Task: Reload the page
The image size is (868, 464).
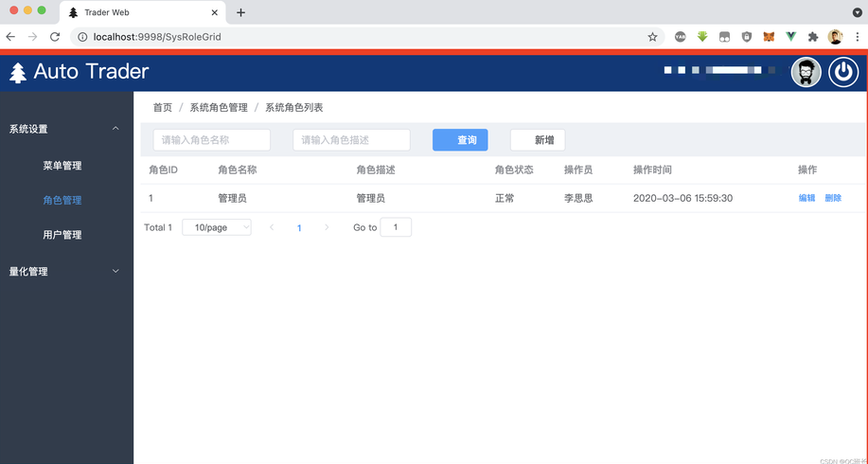Action: pyautogui.click(x=55, y=37)
